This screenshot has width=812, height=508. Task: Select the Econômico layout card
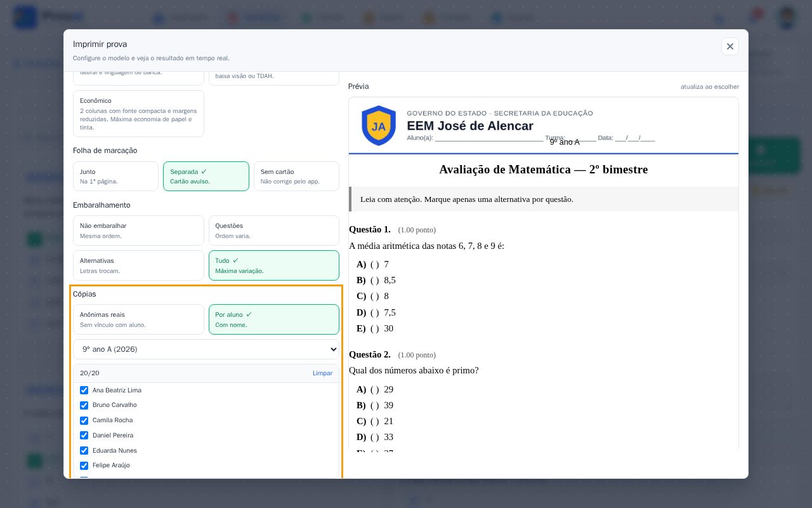[x=138, y=114]
